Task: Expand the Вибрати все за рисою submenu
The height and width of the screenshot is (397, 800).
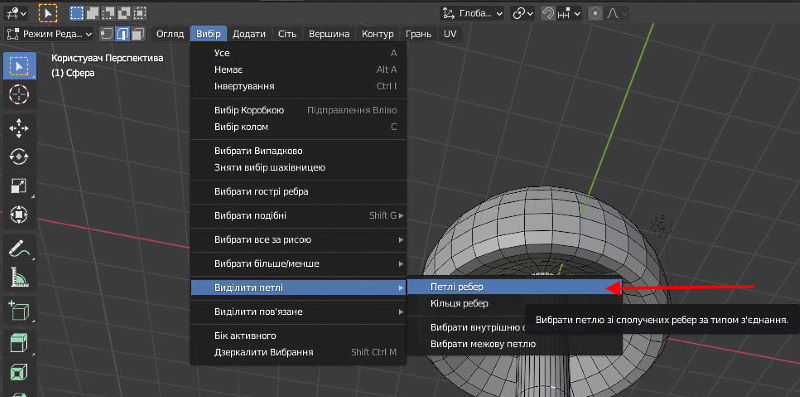Action: pos(298,240)
